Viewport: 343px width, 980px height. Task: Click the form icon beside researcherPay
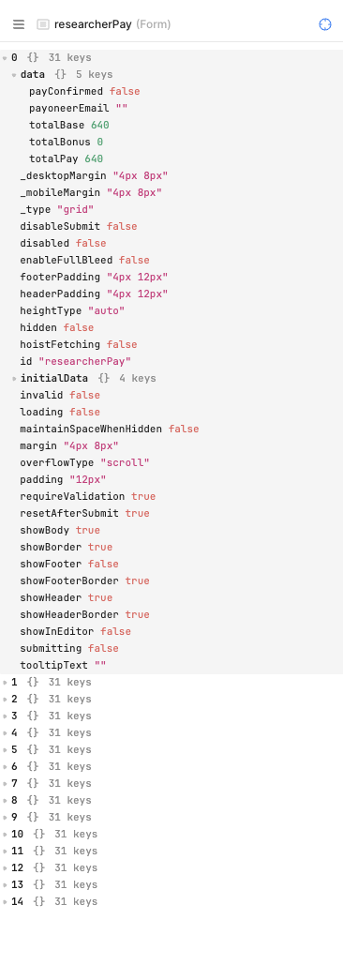[x=43, y=24]
